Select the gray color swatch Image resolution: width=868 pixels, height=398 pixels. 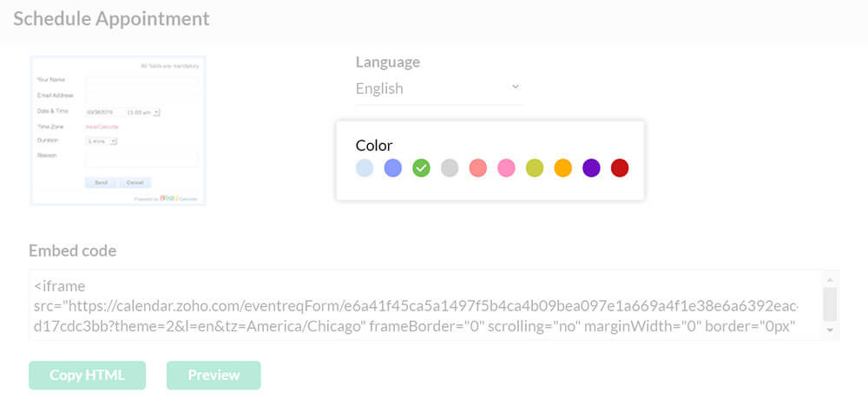[x=450, y=168]
